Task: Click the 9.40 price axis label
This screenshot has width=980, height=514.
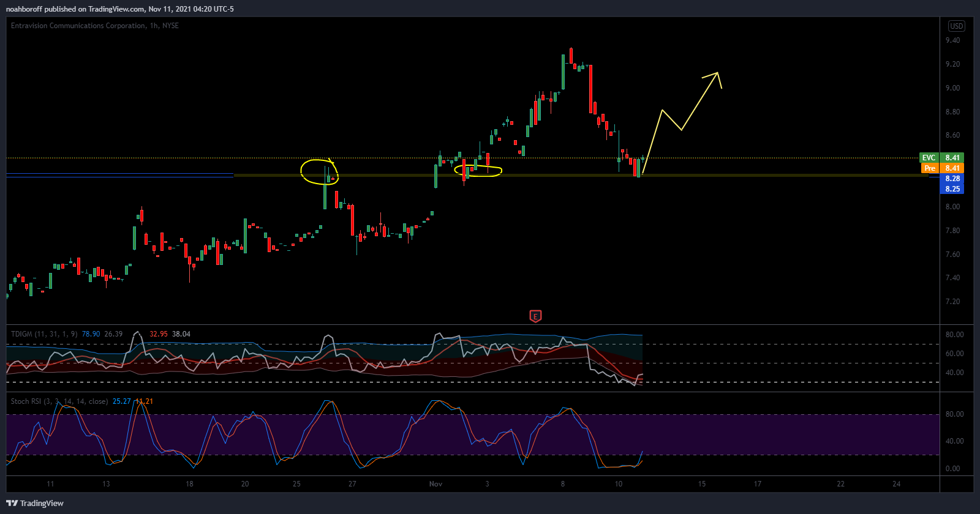Action: 952,40
